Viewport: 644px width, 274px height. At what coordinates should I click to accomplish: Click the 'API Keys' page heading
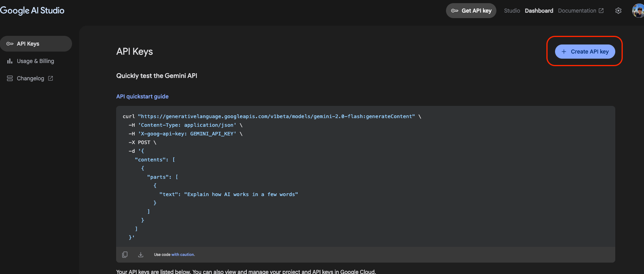[x=135, y=52]
